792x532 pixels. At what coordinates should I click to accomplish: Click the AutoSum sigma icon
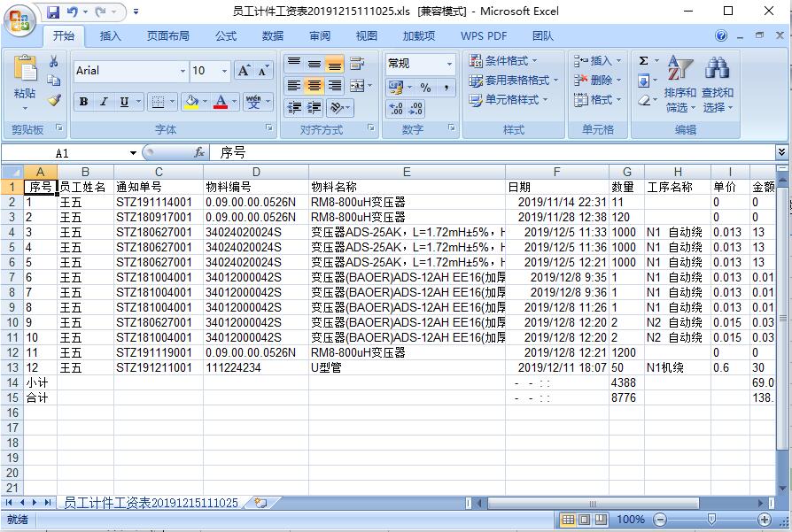pyautogui.click(x=643, y=61)
